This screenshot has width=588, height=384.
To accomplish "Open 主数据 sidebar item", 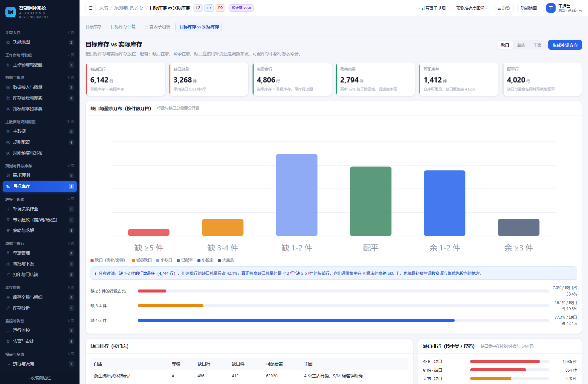I will click(40, 132).
